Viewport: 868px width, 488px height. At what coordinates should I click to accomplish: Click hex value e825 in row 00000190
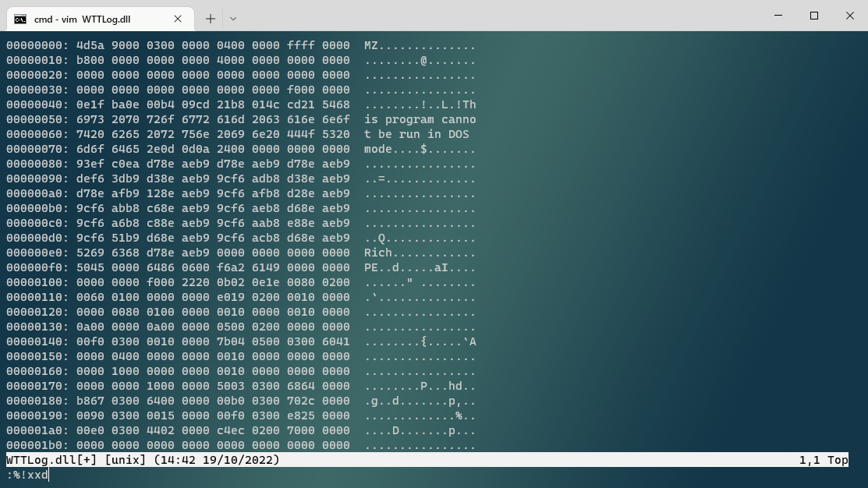300,416
